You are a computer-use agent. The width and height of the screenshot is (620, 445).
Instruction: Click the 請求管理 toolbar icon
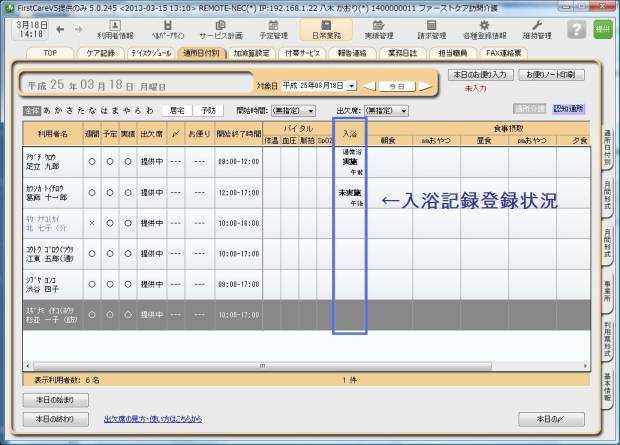click(431, 28)
